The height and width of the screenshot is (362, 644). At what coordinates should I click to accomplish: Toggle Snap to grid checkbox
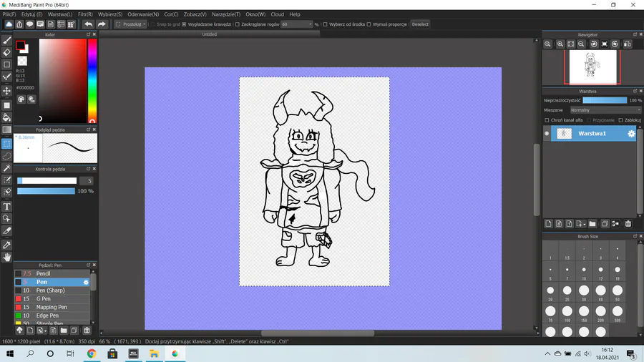(153, 24)
